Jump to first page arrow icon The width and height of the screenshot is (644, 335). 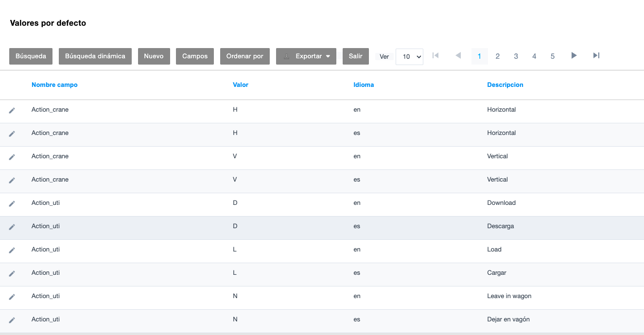pos(435,56)
